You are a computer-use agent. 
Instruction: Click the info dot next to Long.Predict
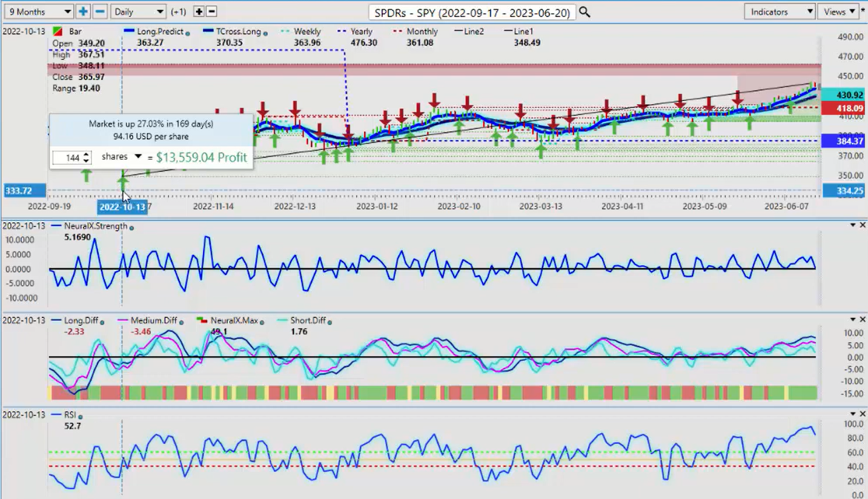[x=187, y=33]
